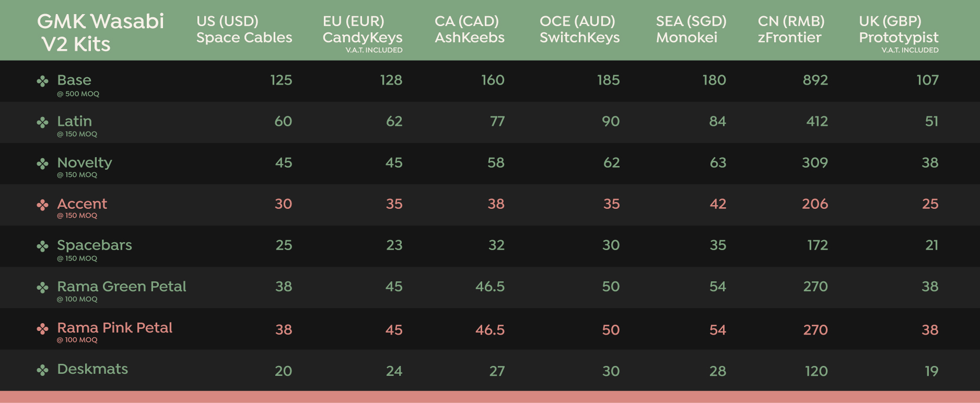Click the Rama Pink Petal kit label
The image size is (980, 403).
114,327
